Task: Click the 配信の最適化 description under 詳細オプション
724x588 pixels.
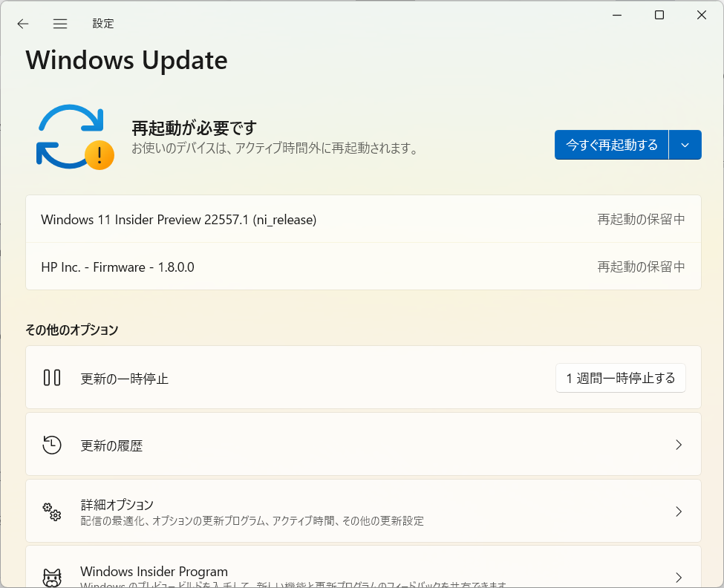Action: tap(252, 521)
